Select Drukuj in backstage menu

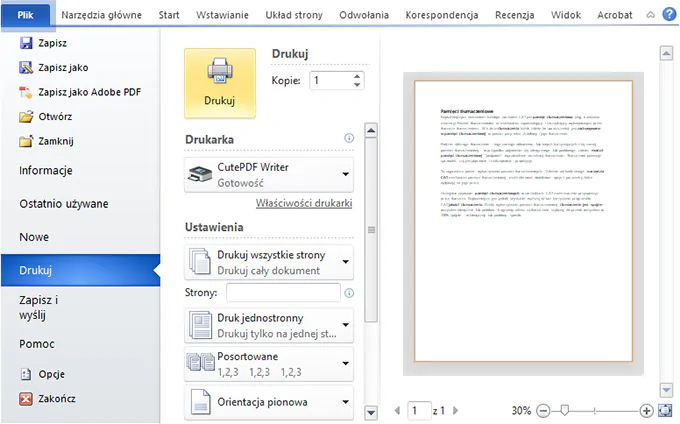(81, 270)
